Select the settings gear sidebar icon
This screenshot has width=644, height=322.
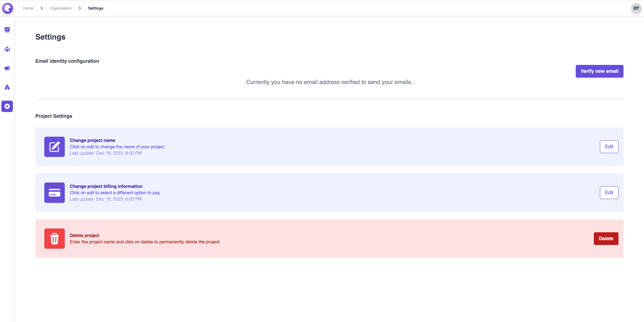pyautogui.click(x=7, y=106)
